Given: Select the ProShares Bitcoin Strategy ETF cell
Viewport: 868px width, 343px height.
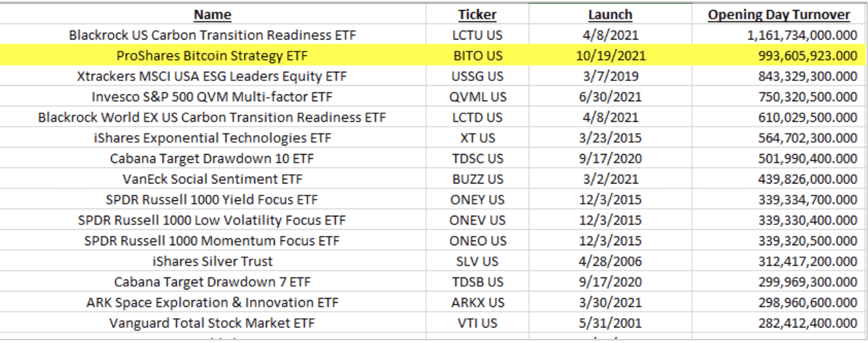Looking at the screenshot, I should click(212, 56).
